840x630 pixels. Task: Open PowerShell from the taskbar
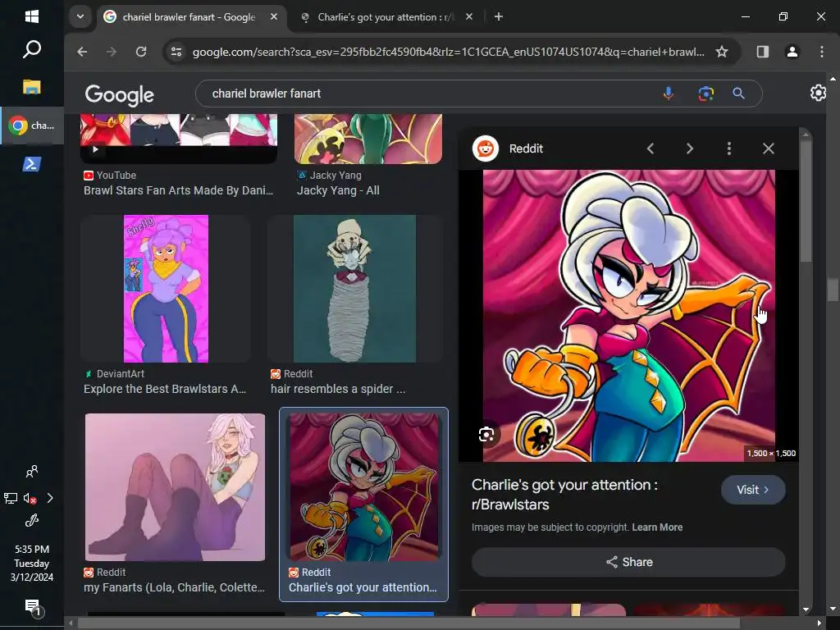tap(32, 164)
